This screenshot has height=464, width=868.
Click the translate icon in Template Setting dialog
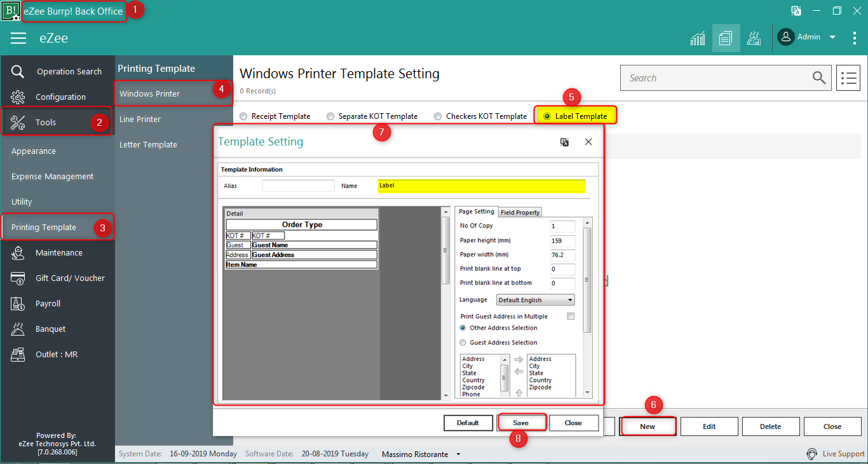[x=564, y=142]
